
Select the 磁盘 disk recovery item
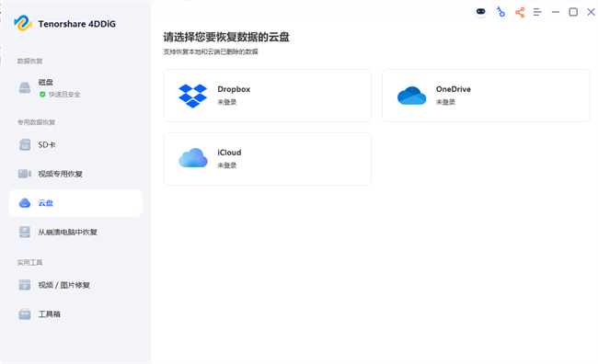75,87
